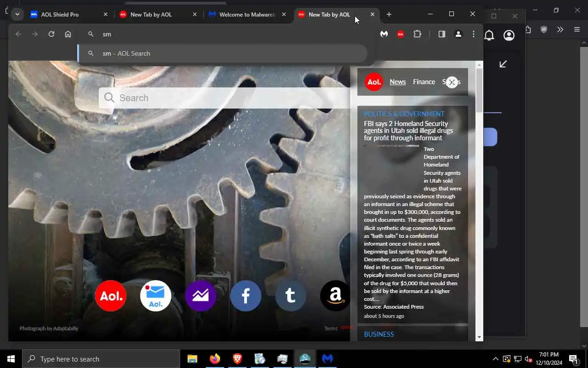Click the 'about 5 hours ago' timestamp
The height and width of the screenshot is (368, 588).
coord(384,316)
